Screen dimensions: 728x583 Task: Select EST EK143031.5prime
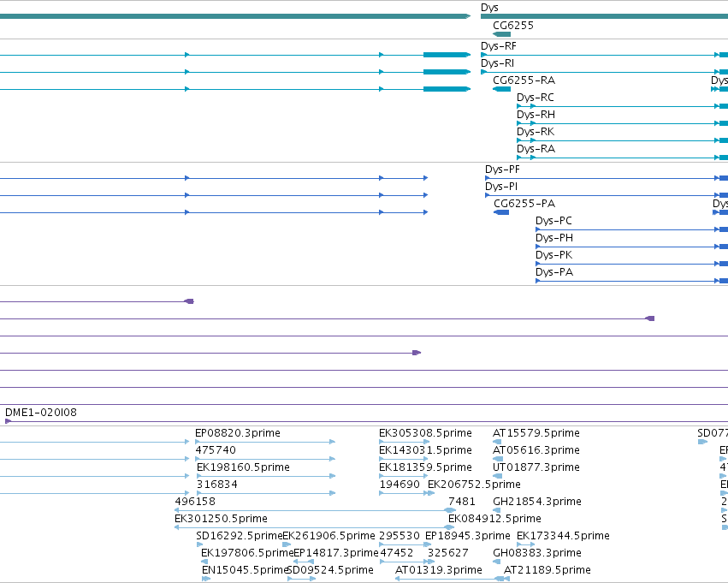pyautogui.click(x=425, y=450)
